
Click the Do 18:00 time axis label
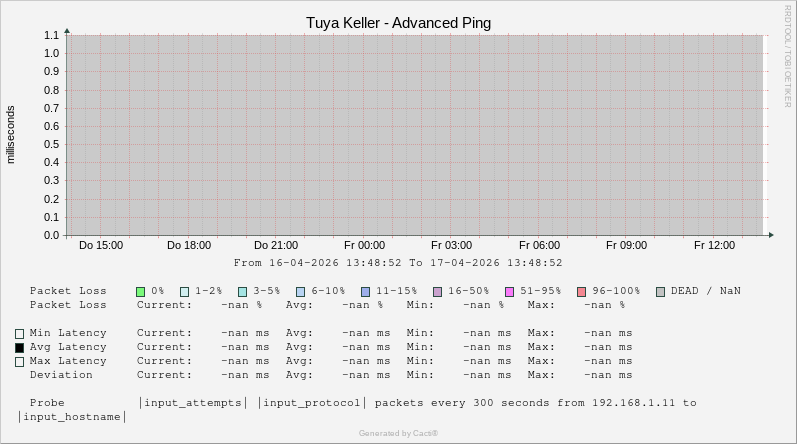tap(188, 245)
